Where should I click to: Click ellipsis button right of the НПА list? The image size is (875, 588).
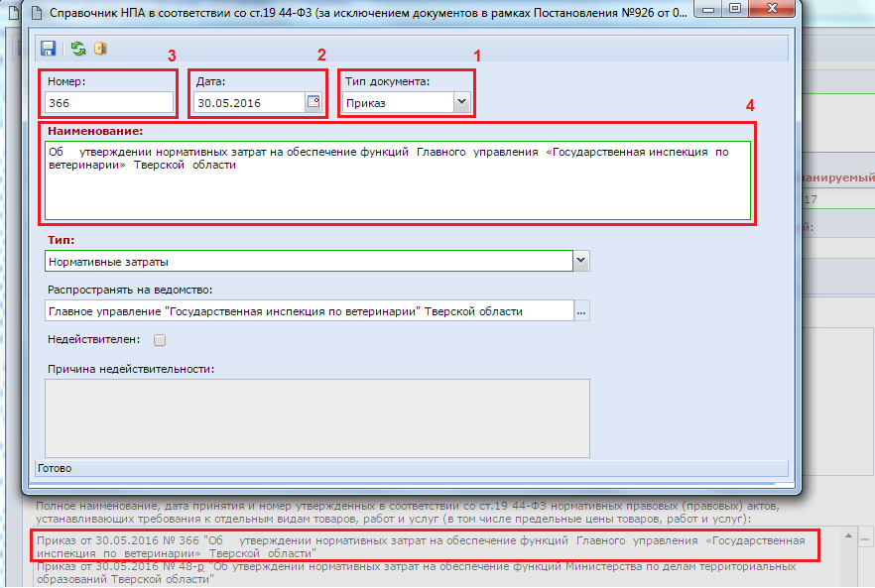866,537
